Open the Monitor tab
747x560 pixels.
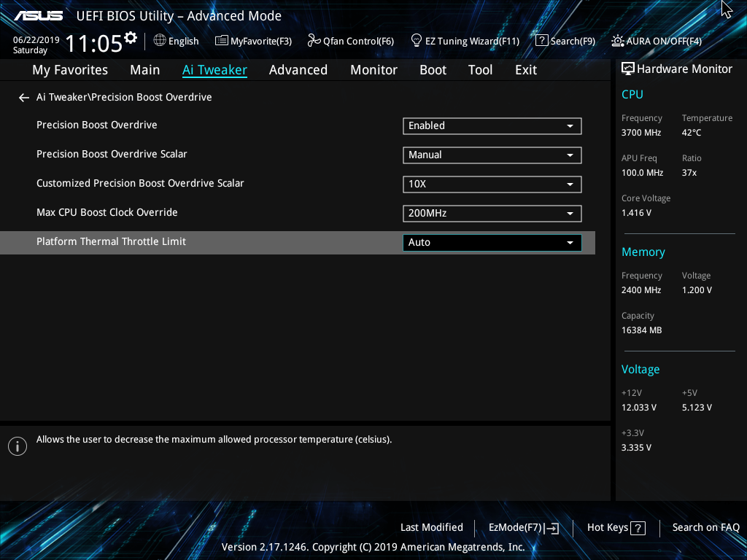click(374, 70)
